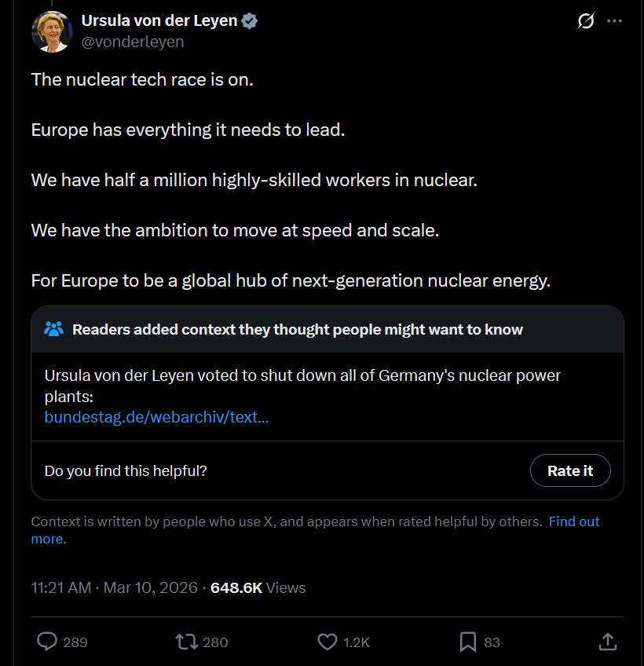Click the Ursula von der Leyen display name

click(x=159, y=20)
